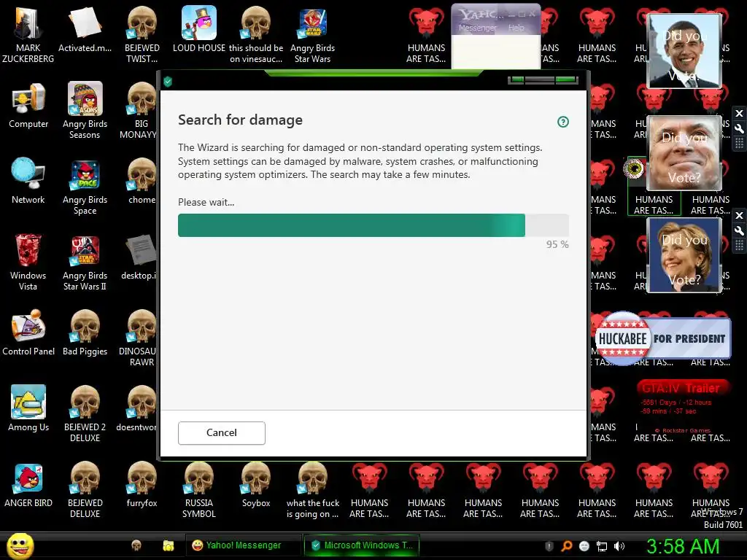Open the Control Panel icon

28,332
